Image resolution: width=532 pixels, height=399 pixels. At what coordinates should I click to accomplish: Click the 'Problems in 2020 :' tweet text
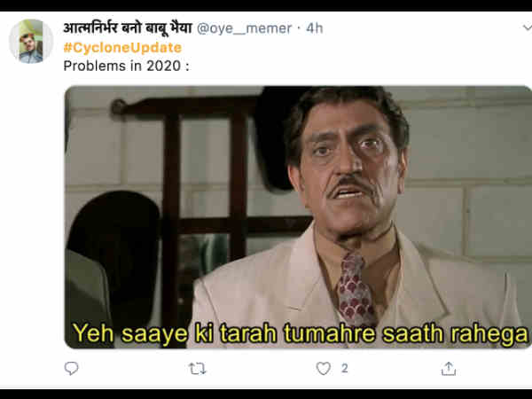click(126, 66)
